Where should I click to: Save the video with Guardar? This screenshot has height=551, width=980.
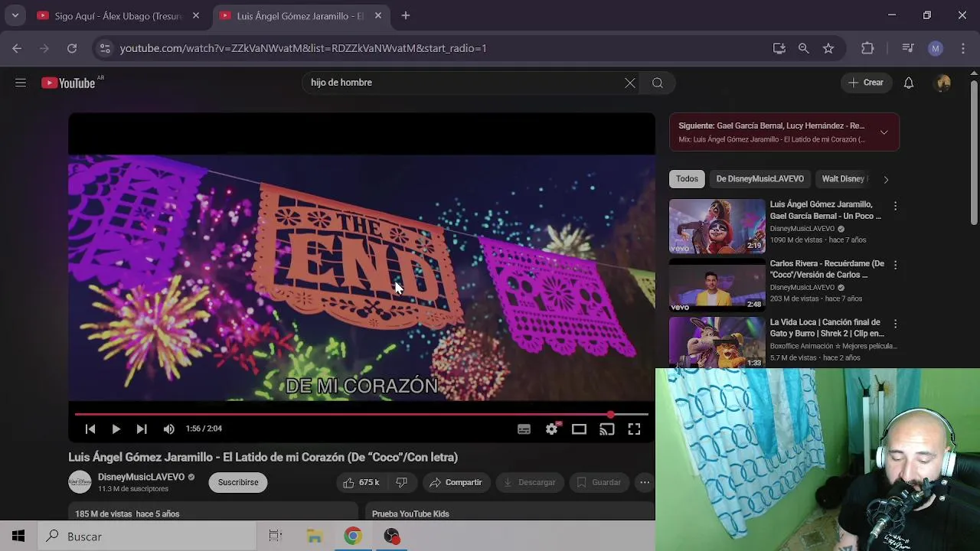click(x=599, y=482)
